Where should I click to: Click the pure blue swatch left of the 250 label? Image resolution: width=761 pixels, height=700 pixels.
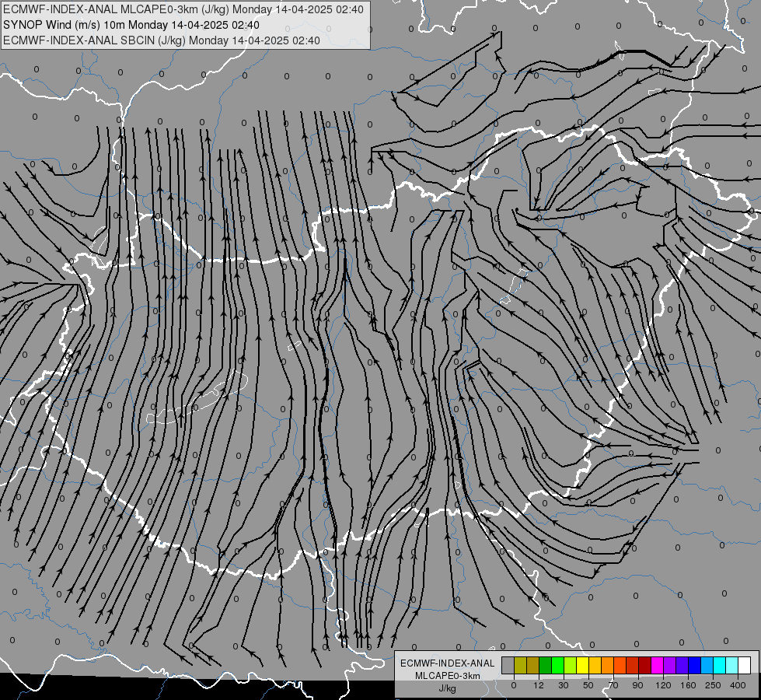tap(694, 665)
